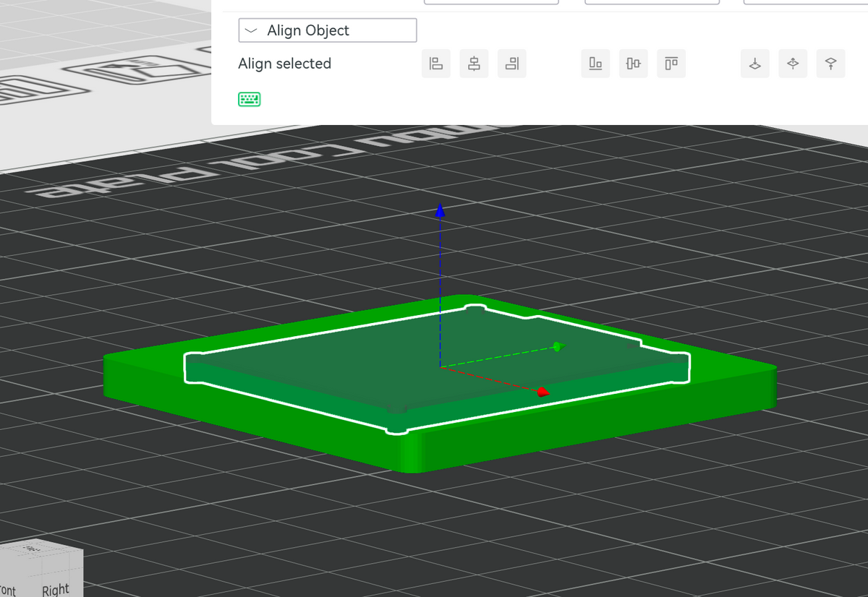Select the Right face of view cube
The height and width of the screenshot is (597, 868).
(56, 589)
